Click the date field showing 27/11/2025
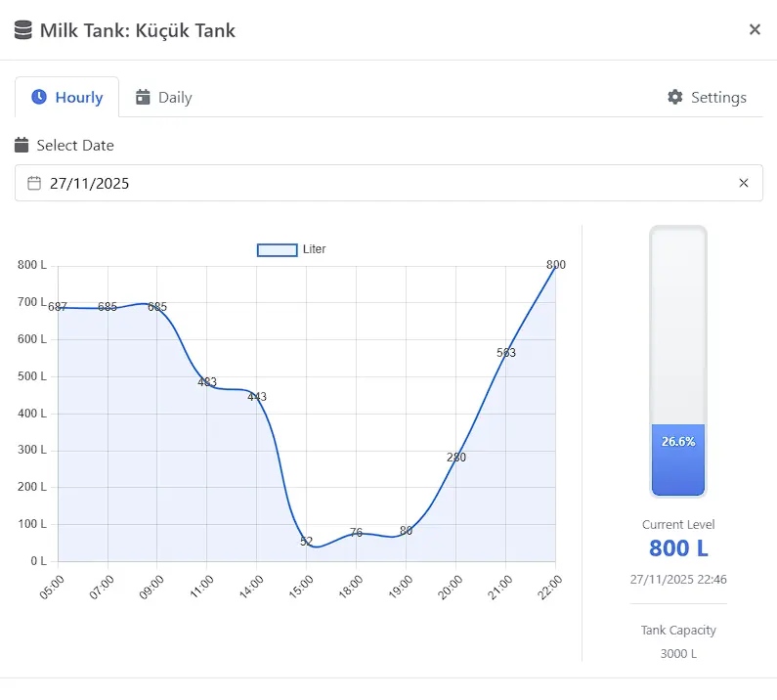 389,183
